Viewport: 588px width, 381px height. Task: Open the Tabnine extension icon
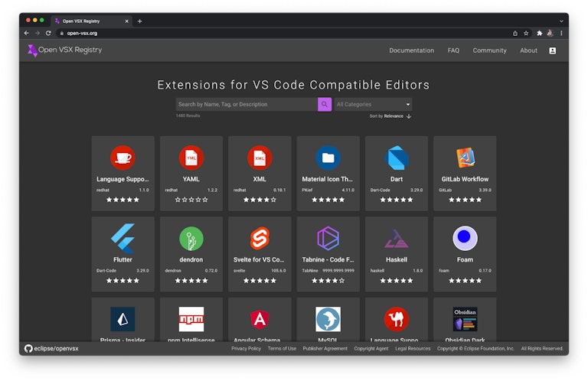tap(328, 238)
